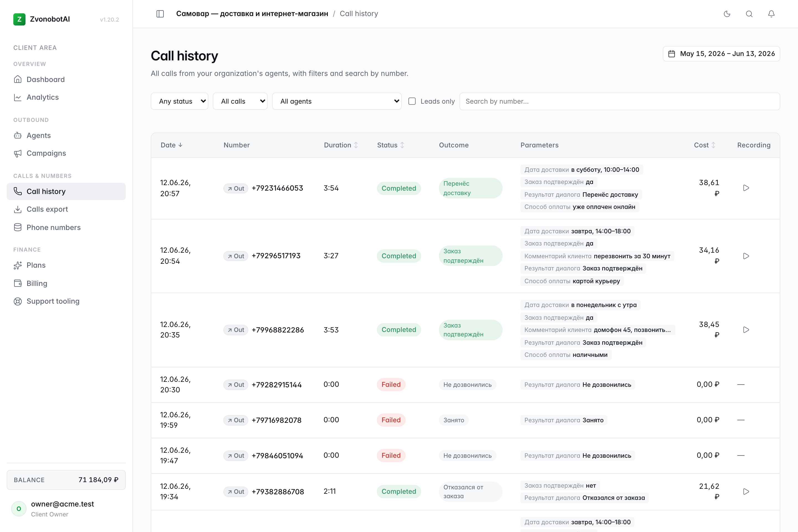Enable the Leads only checkbox
The image size is (798, 532).
pos(412,101)
